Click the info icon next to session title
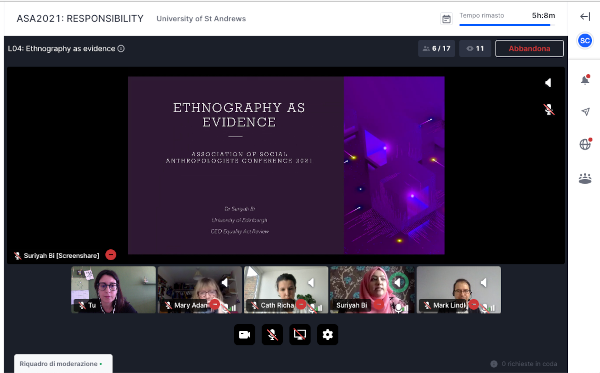 [121, 49]
